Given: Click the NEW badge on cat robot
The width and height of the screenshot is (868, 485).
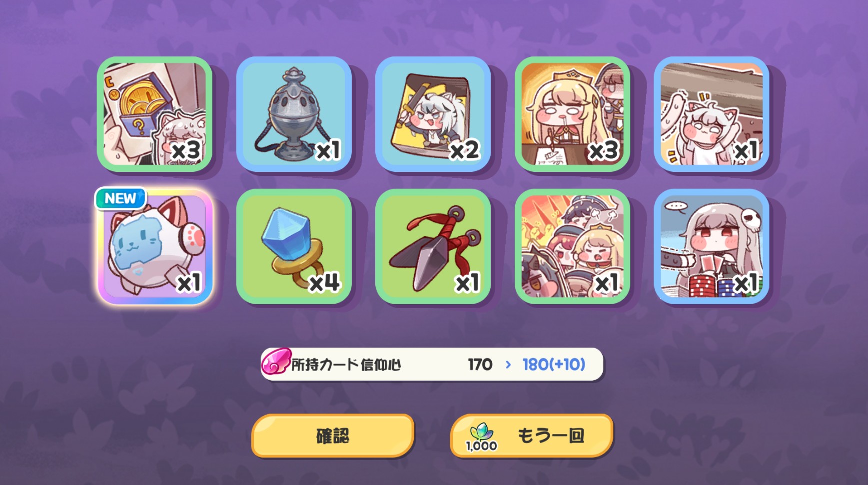Looking at the screenshot, I should [120, 199].
